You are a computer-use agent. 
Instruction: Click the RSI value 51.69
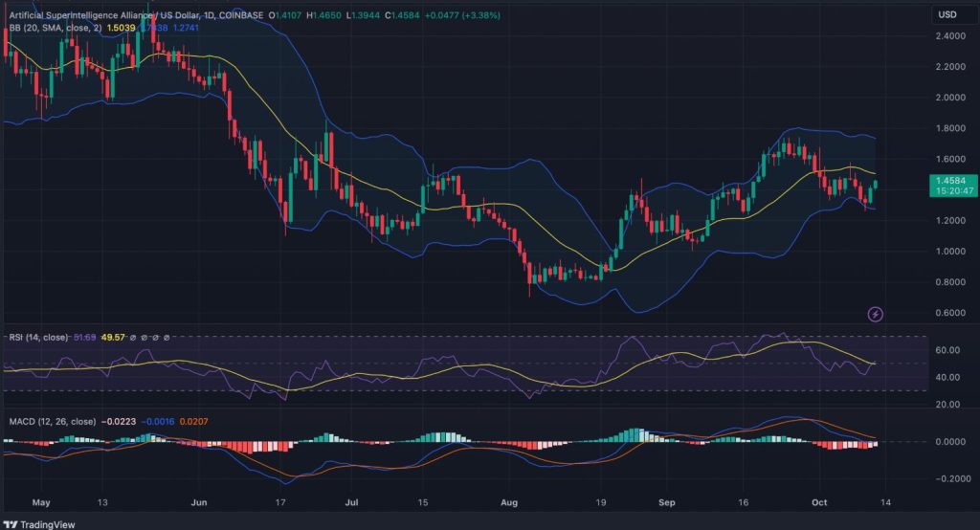pyautogui.click(x=85, y=338)
